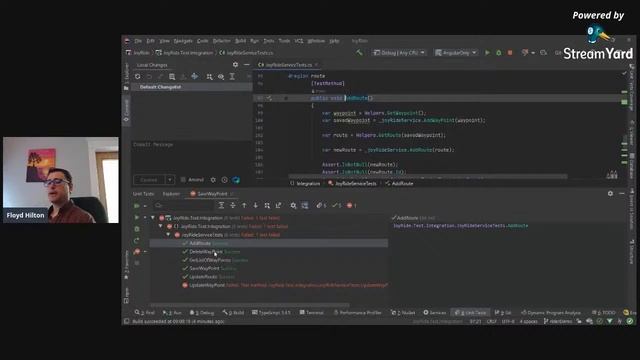The height and width of the screenshot is (360, 640).
Task: Click the Commit button
Action: [x=149, y=180]
